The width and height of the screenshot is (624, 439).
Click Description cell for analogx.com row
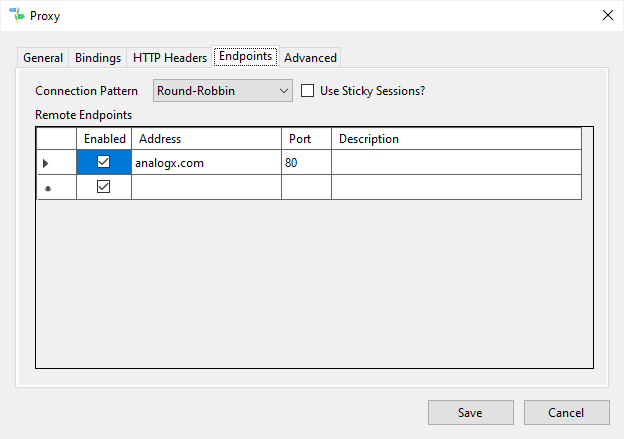coord(456,163)
